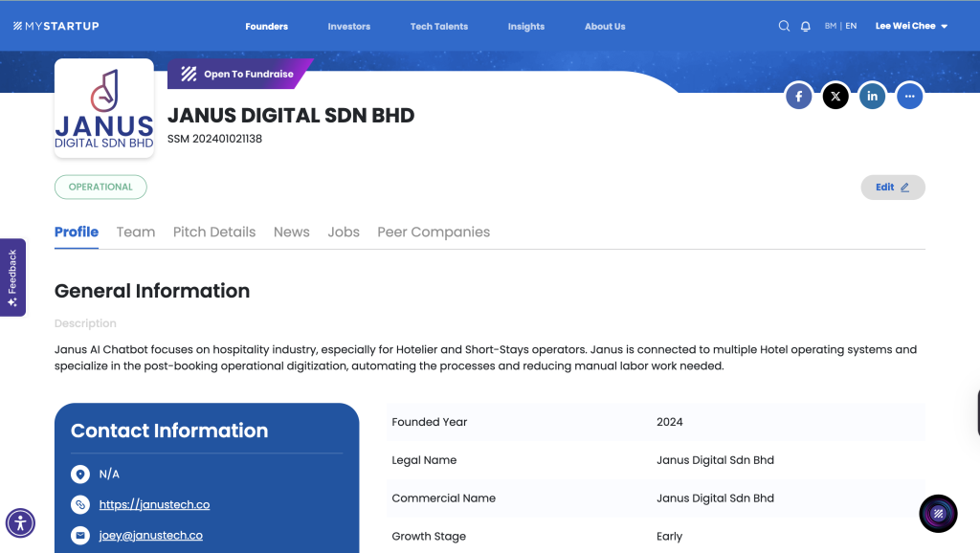Viewport: 980px width, 553px height.
Task: Click the General Information heading
Action: point(152,291)
